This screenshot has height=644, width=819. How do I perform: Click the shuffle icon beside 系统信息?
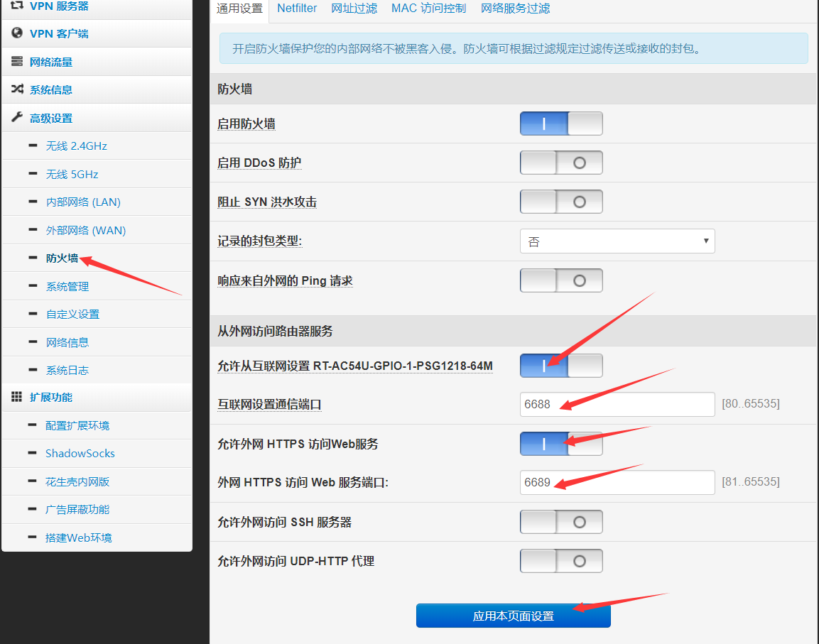coord(17,89)
